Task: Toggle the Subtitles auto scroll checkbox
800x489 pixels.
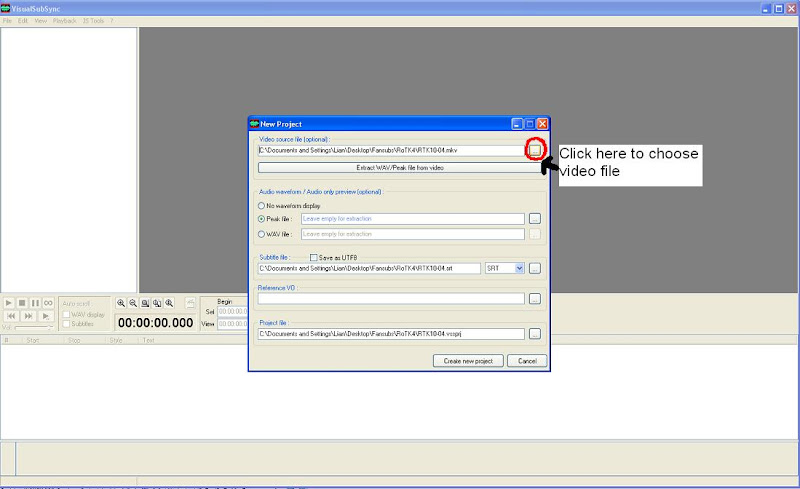Action: pos(66,324)
